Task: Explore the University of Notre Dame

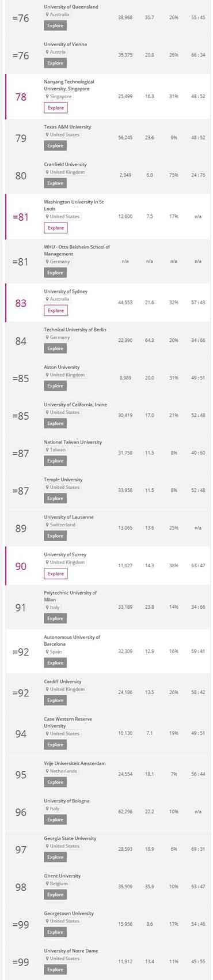Action: [x=55, y=970]
